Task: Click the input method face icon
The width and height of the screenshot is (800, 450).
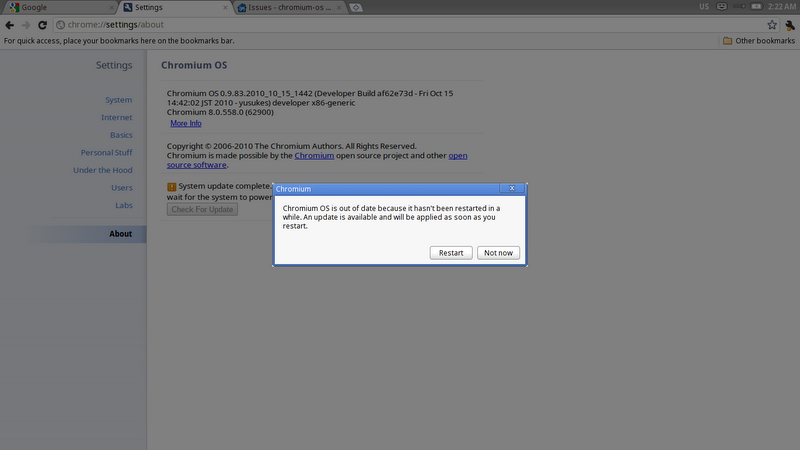Action: click(721, 7)
